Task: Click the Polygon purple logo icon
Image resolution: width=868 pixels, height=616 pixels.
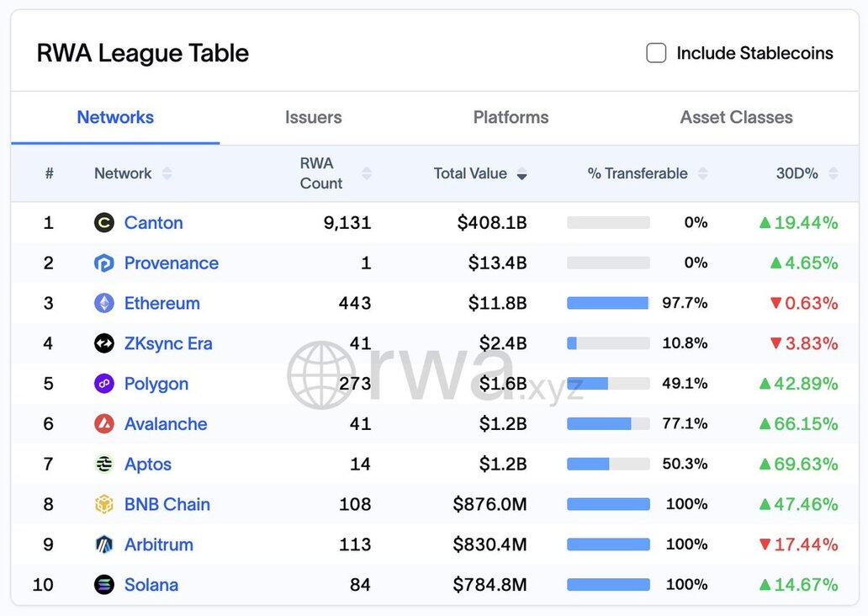Action: click(x=104, y=384)
